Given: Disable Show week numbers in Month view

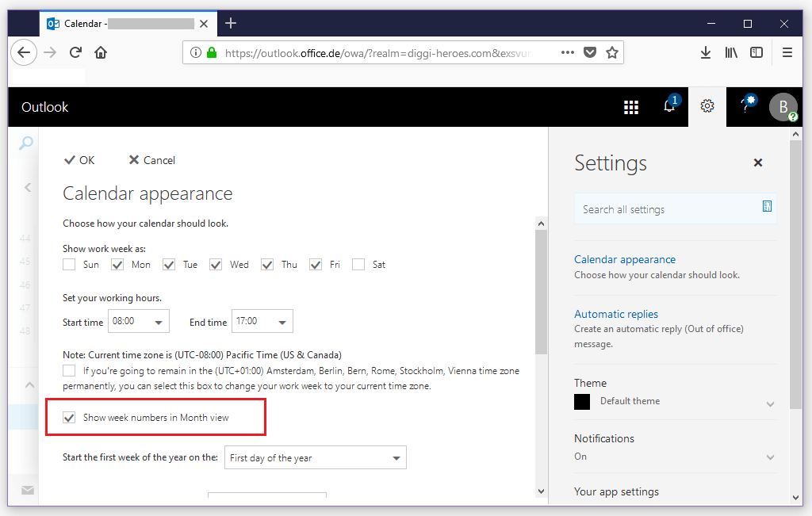Looking at the screenshot, I should pyautogui.click(x=69, y=417).
